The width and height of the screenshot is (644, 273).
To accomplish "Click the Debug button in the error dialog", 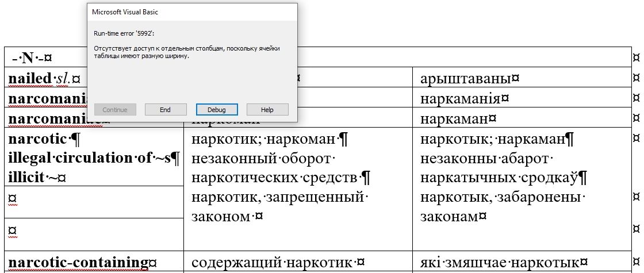I will [x=216, y=110].
